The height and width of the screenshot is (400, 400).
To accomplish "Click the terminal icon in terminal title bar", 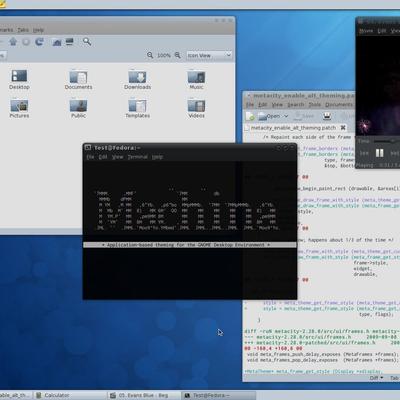I will (88, 147).
